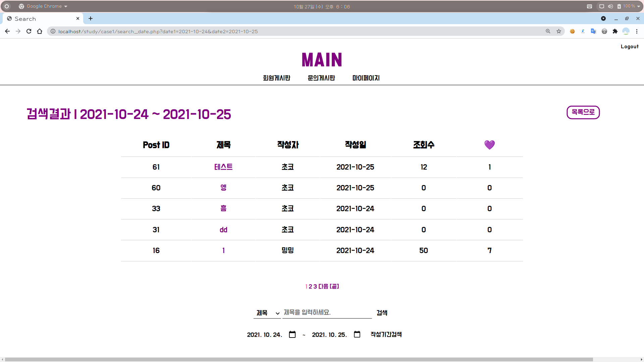This screenshot has width=644, height=362.
Task: Click the home page icon
Action: [x=40, y=31]
